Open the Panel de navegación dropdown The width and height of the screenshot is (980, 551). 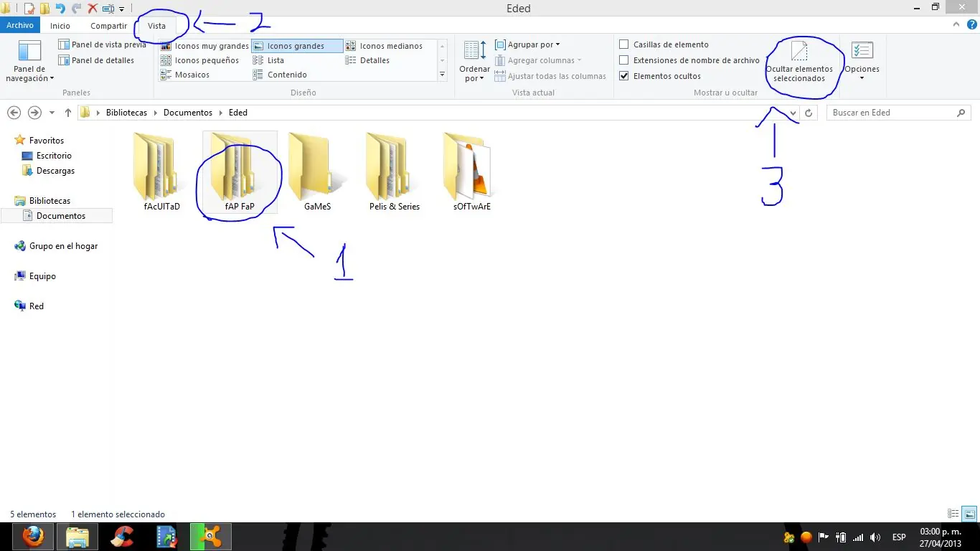29,62
